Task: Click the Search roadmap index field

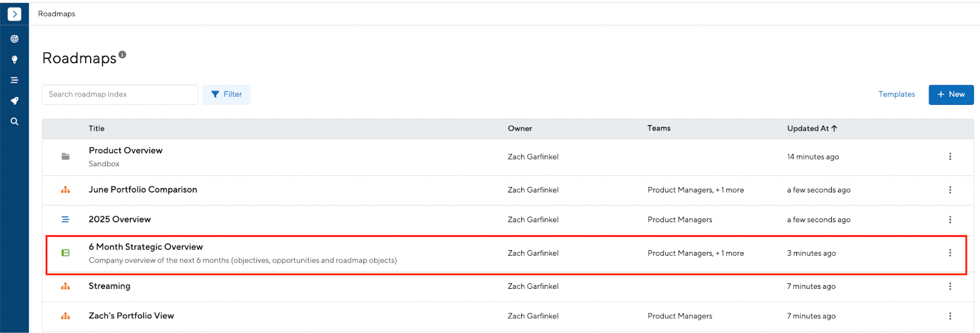Action: 120,94
